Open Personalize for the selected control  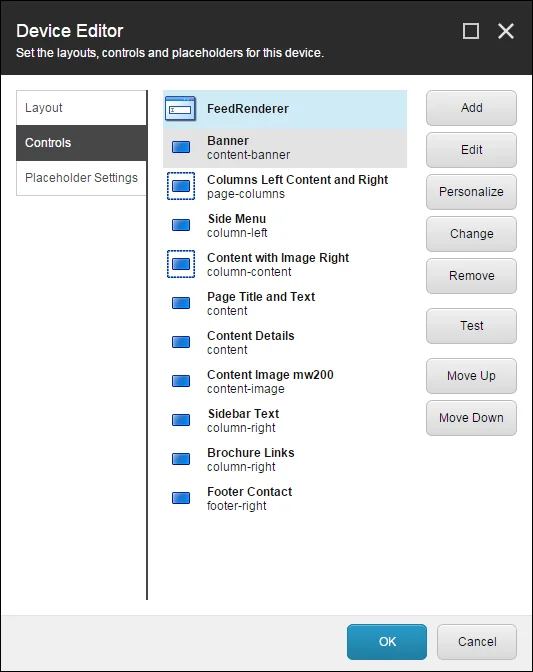pyautogui.click(x=471, y=192)
